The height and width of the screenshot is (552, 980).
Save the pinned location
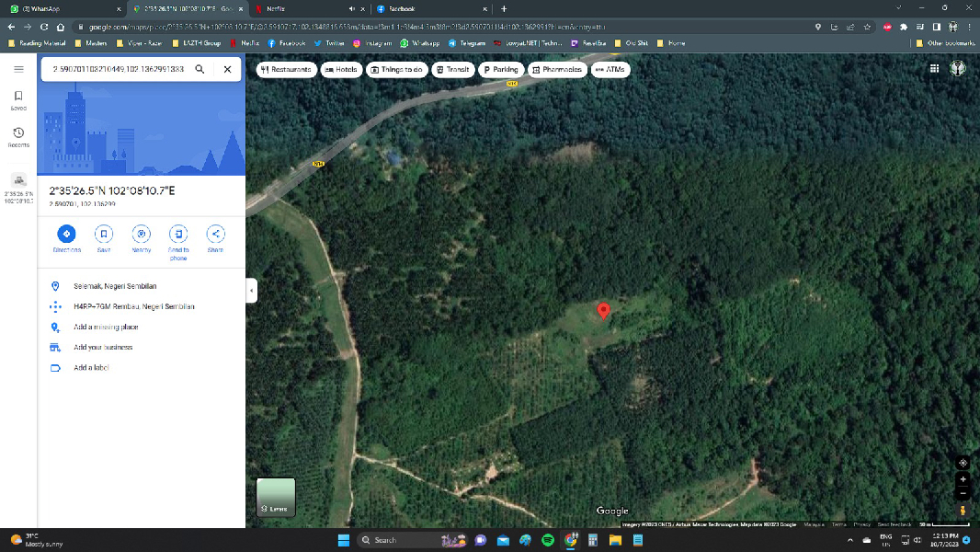pyautogui.click(x=104, y=239)
